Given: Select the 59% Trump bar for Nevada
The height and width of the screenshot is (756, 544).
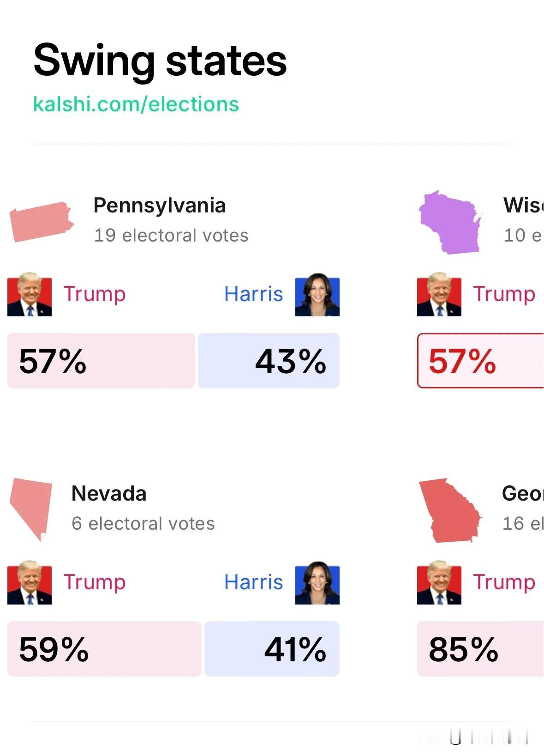Looking at the screenshot, I should (x=104, y=649).
